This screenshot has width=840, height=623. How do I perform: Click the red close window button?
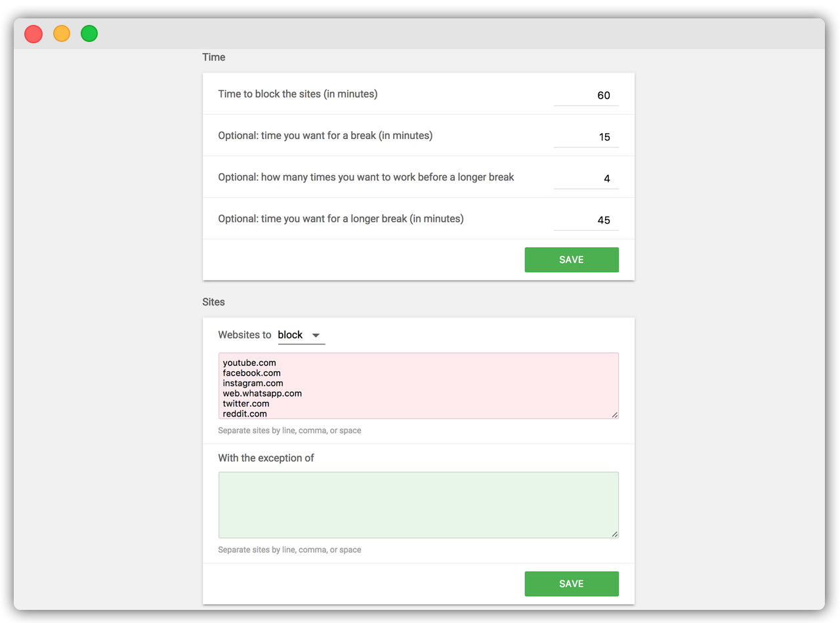[33, 33]
